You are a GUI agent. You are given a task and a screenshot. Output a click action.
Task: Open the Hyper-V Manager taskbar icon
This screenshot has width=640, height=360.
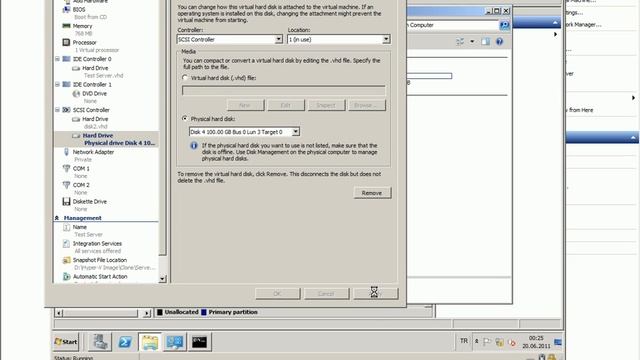175,342
